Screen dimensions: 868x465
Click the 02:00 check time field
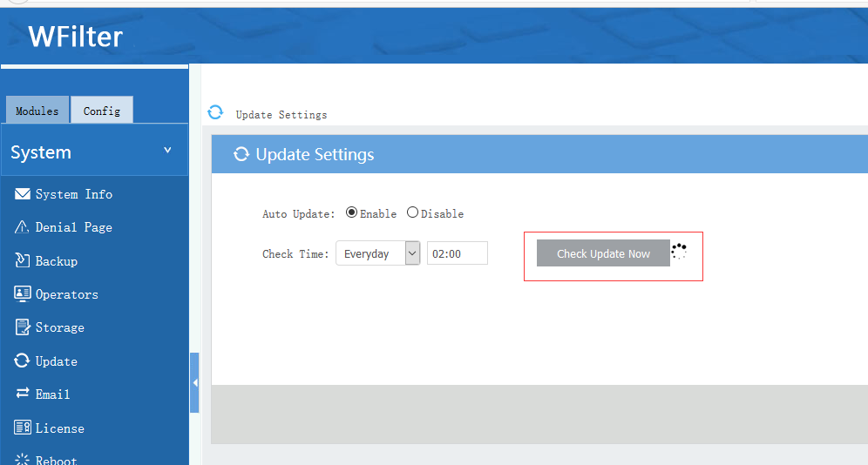pos(458,253)
